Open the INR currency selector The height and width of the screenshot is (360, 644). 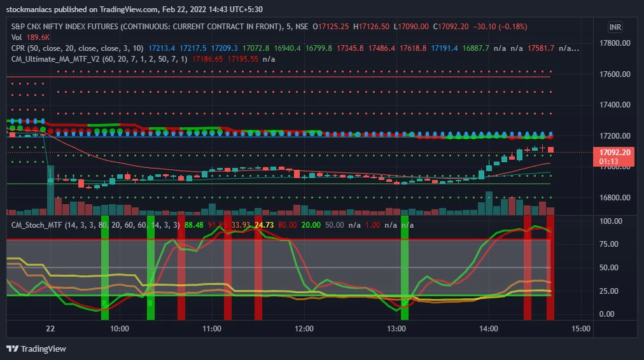[x=615, y=27]
